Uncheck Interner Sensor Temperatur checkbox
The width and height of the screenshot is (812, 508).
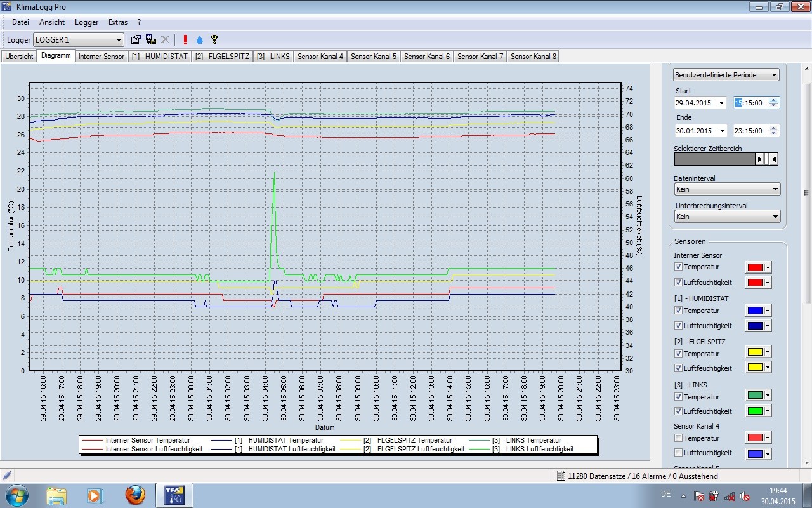click(x=678, y=267)
